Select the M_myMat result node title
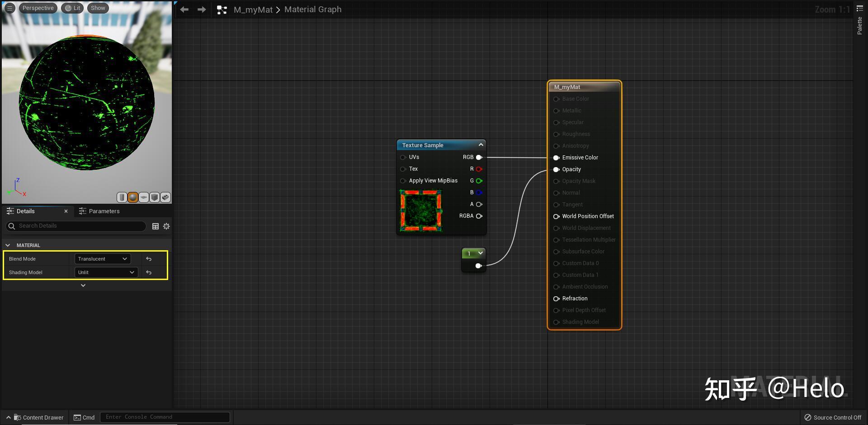 tap(567, 87)
